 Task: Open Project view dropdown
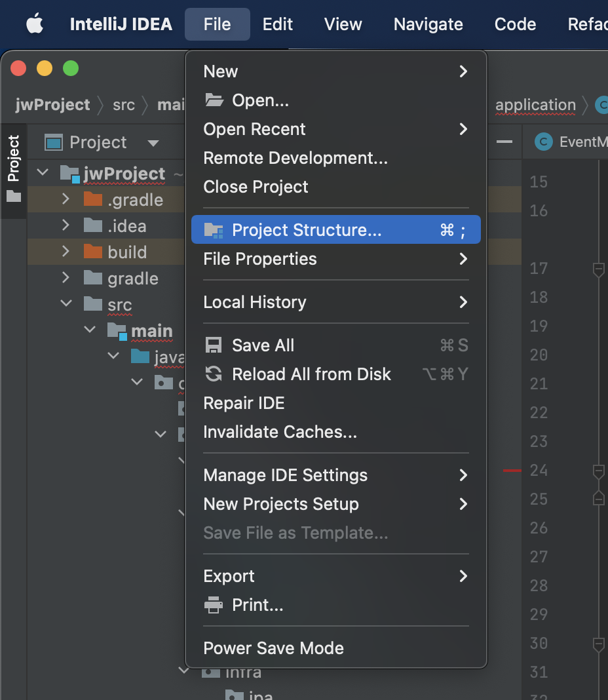[153, 144]
